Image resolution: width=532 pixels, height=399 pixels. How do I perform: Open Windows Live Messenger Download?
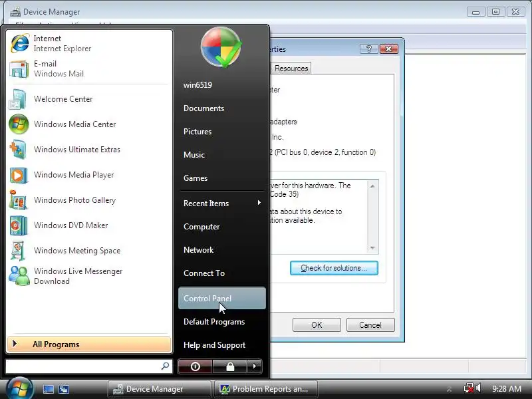click(x=89, y=276)
